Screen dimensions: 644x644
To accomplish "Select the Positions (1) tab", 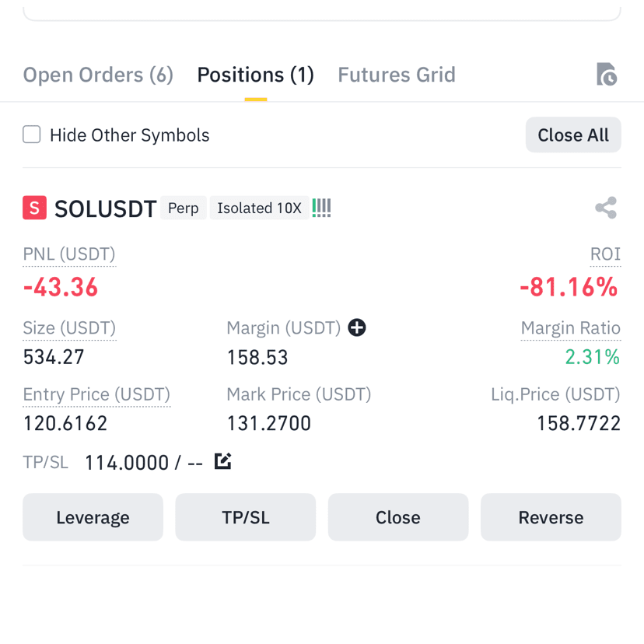I will coord(255,75).
